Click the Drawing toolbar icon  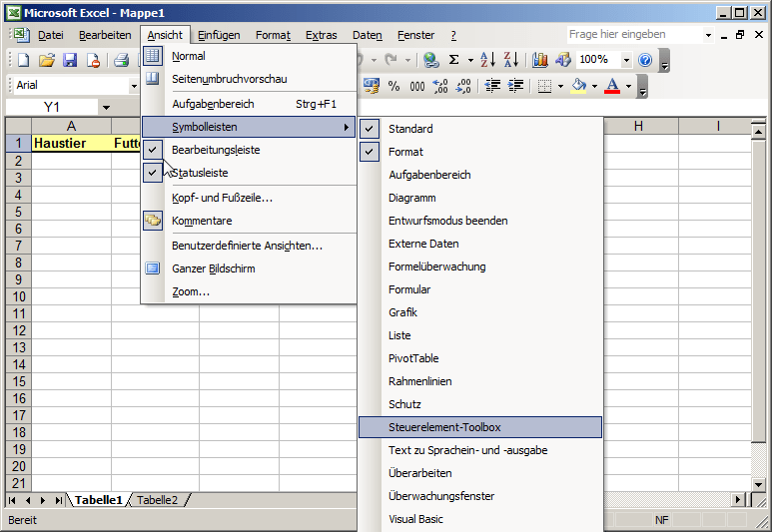click(x=562, y=60)
